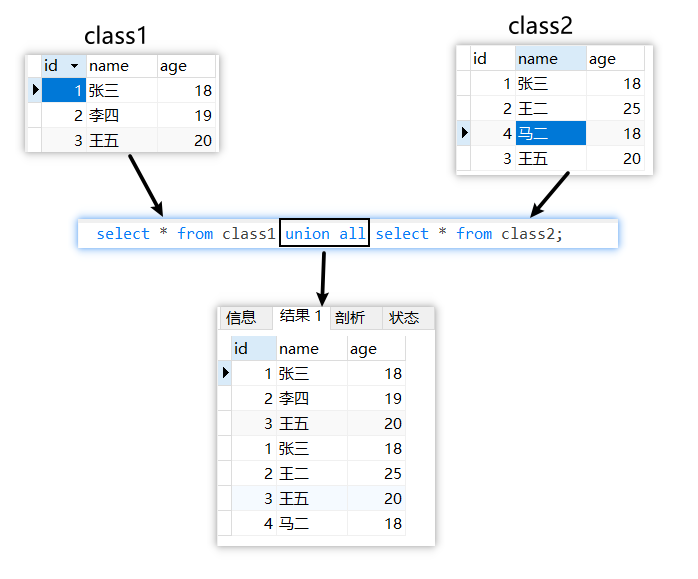Image resolution: width=698 pixels, height=579 pixels.
Task: Select the highlighted id cell 1 in class1
Action: point(64,90)
